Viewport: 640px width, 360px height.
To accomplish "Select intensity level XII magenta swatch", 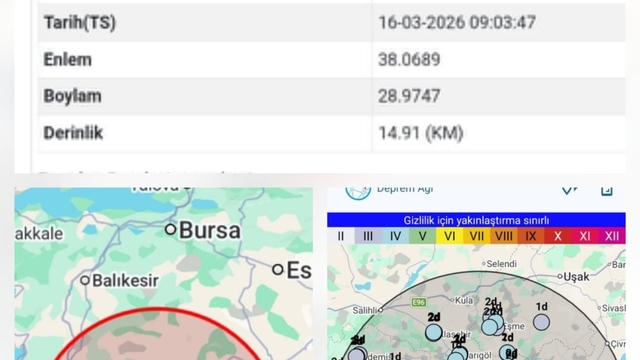I will pyautogui.click(x=612, y=236).
